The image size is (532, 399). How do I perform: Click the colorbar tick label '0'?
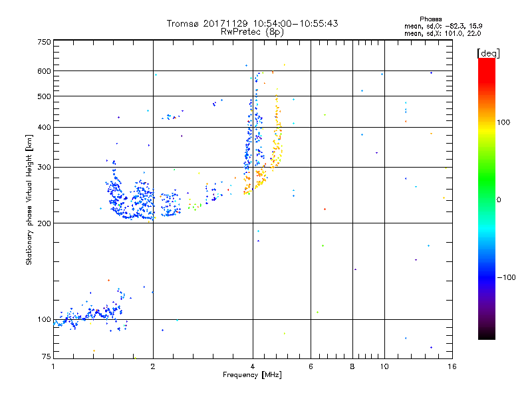coord(499,199)
